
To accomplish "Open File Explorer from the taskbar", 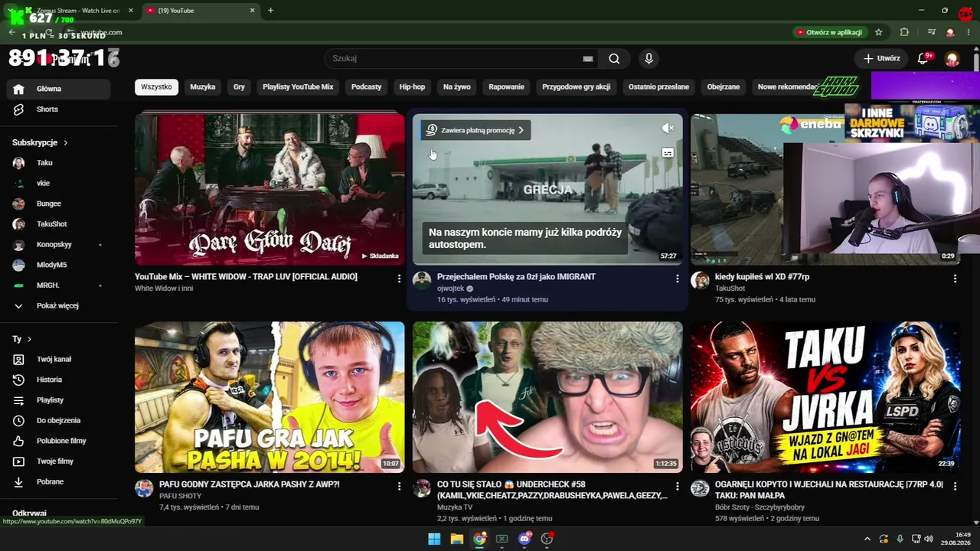I will click(457, 539).
